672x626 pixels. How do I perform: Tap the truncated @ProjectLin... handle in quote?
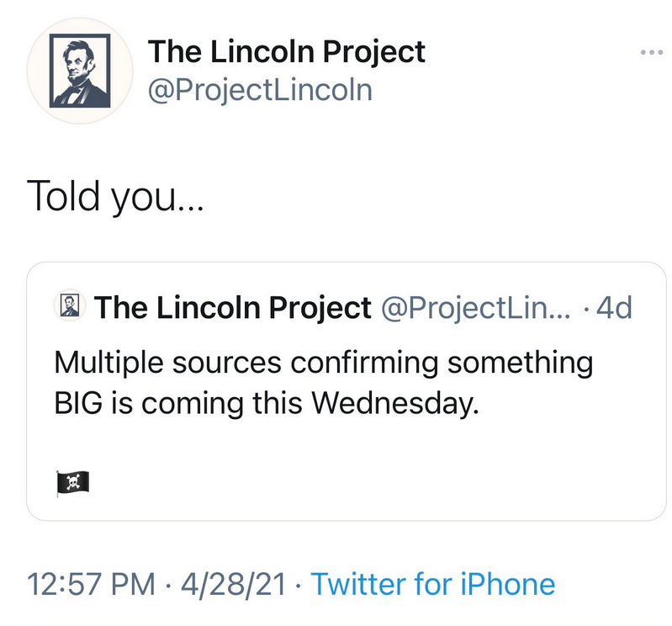point(476,308)
